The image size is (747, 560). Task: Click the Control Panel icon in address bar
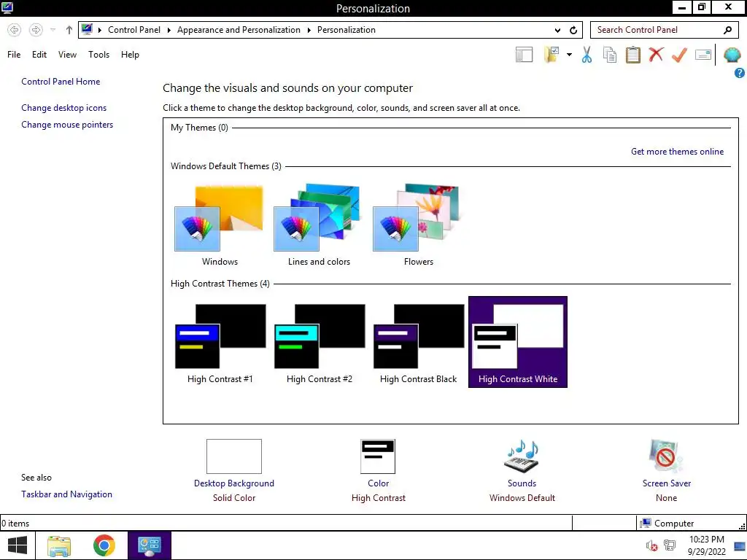point(87,29)
